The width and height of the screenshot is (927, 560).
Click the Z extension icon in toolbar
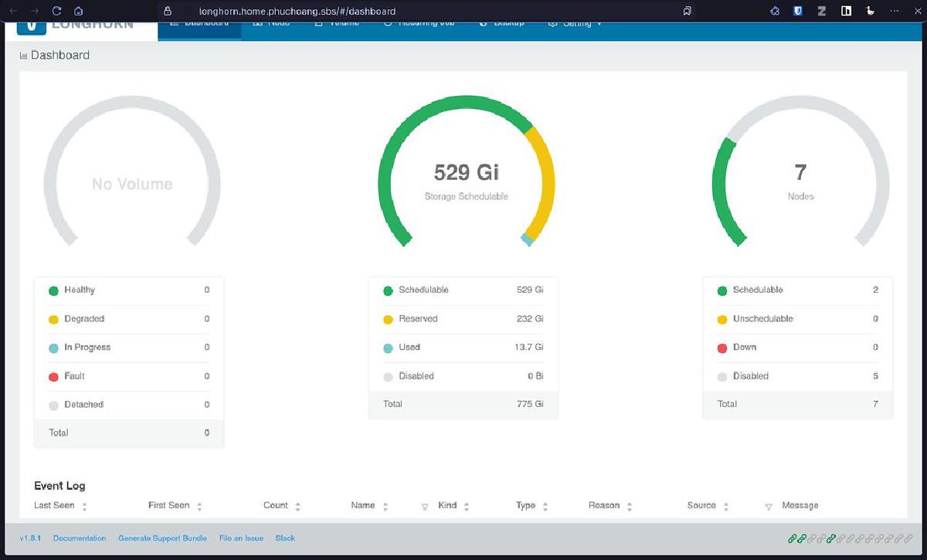[x=820, y=11]
